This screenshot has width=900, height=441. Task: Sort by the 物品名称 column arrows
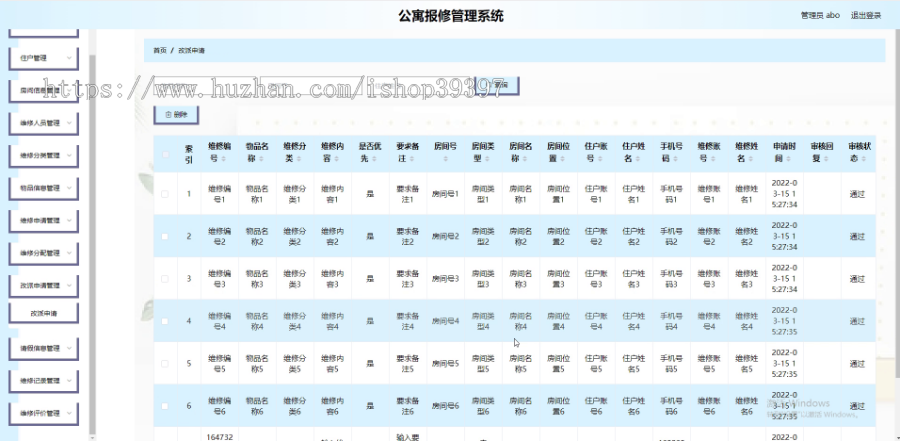coord(261,159)
